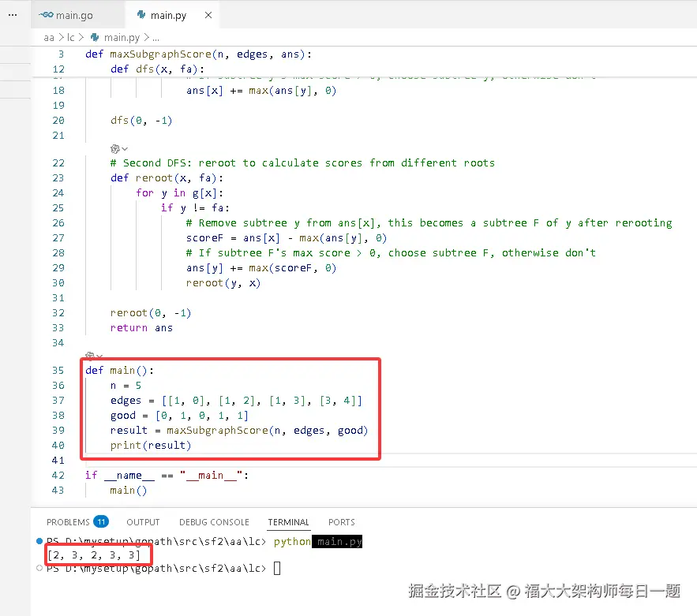697x616 pixels.
Task: Open the OUTPUT panel tab
Action: coord(143,521)
